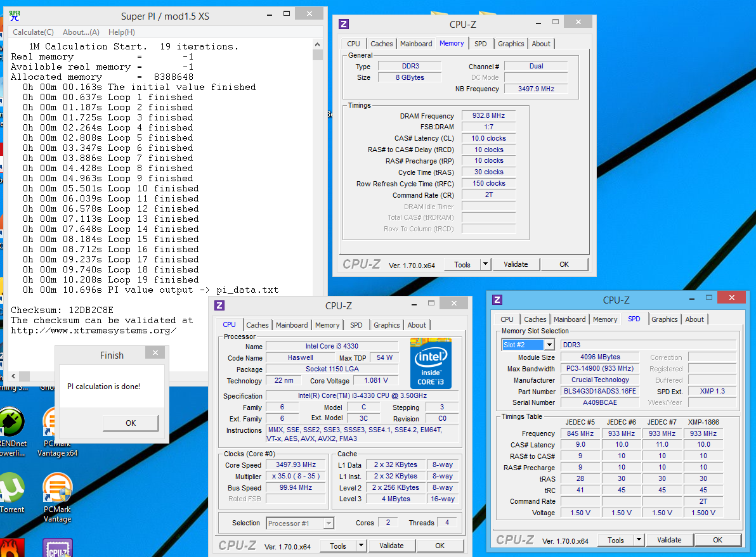The width and height of the screenshot is (756, 557).
Task: Open the uTorrent desktop icon
Action: (x=12, y=492)
